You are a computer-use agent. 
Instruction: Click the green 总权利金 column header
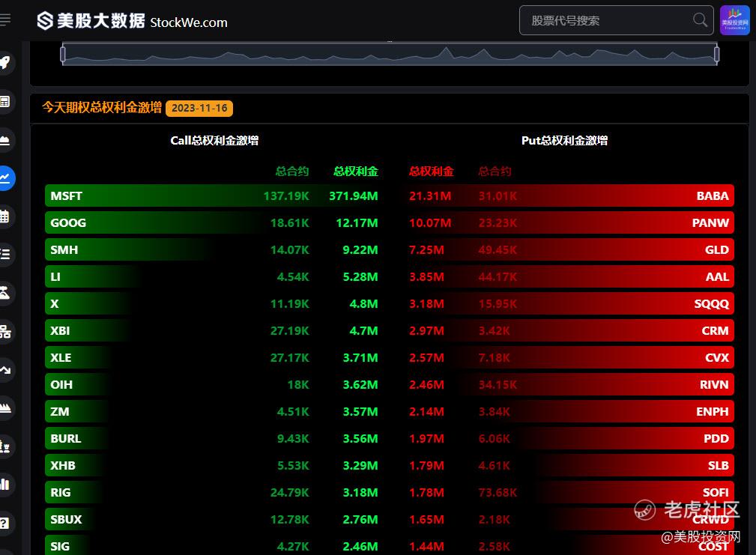click(356, 171)
